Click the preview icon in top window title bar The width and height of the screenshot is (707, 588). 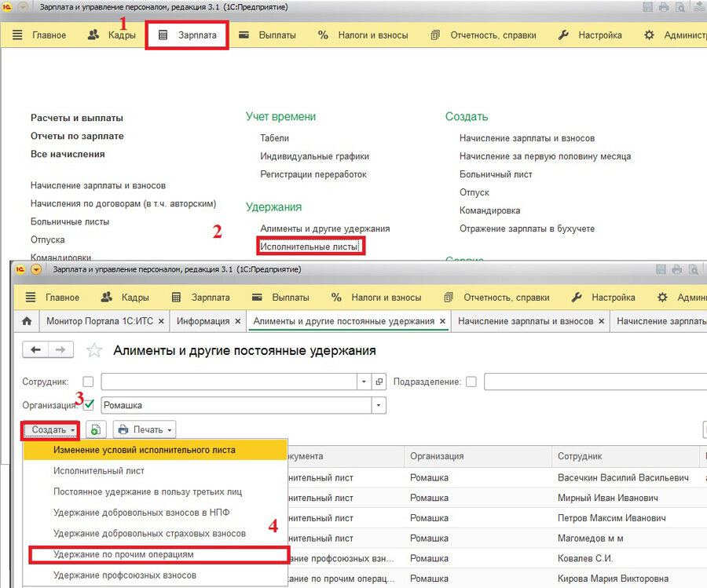(x=680, y=7)
